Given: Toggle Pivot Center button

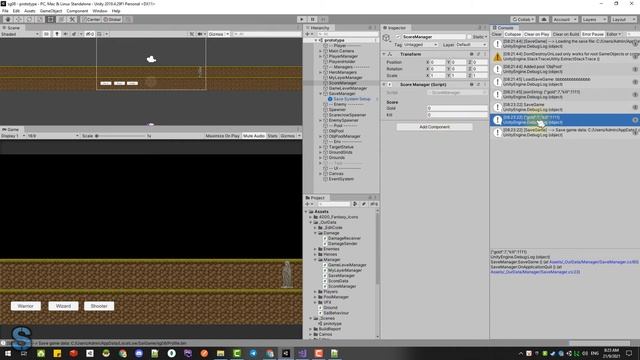Looking at the screenshot, I should point(91,19).
